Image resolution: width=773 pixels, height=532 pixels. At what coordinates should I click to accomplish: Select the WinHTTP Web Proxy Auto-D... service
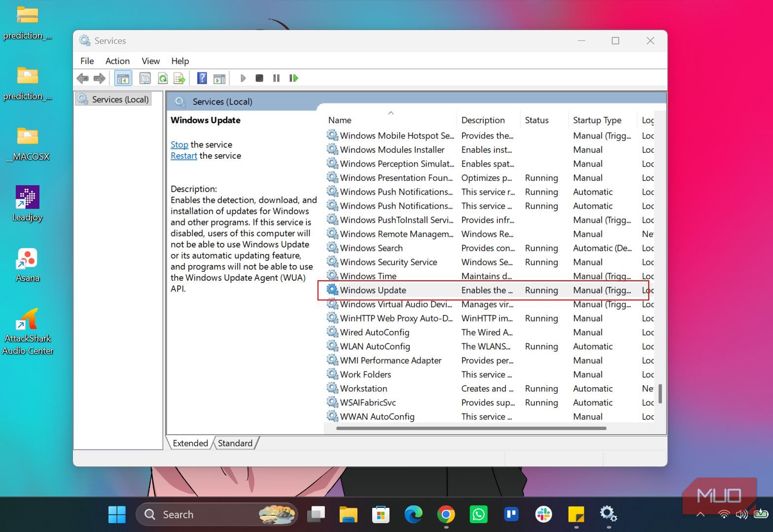click(x=489, y=318)
